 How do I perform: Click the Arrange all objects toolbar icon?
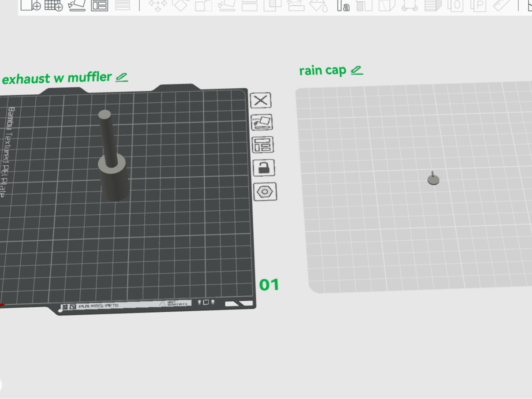coord(99,5)
